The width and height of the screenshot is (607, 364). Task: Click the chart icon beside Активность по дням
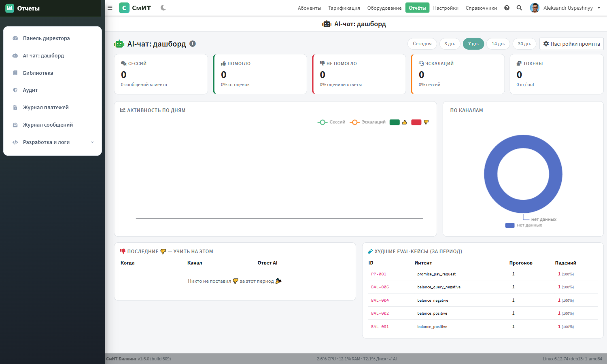(123, 110)
